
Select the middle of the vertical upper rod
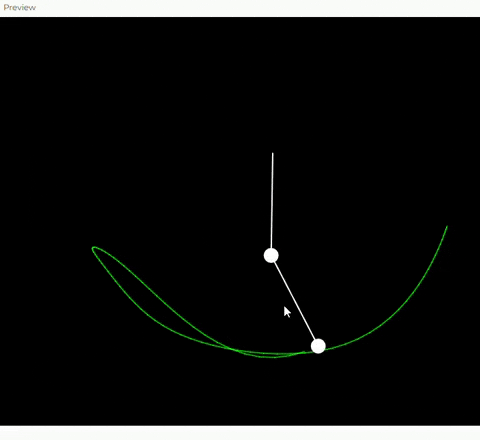(272, 201)
